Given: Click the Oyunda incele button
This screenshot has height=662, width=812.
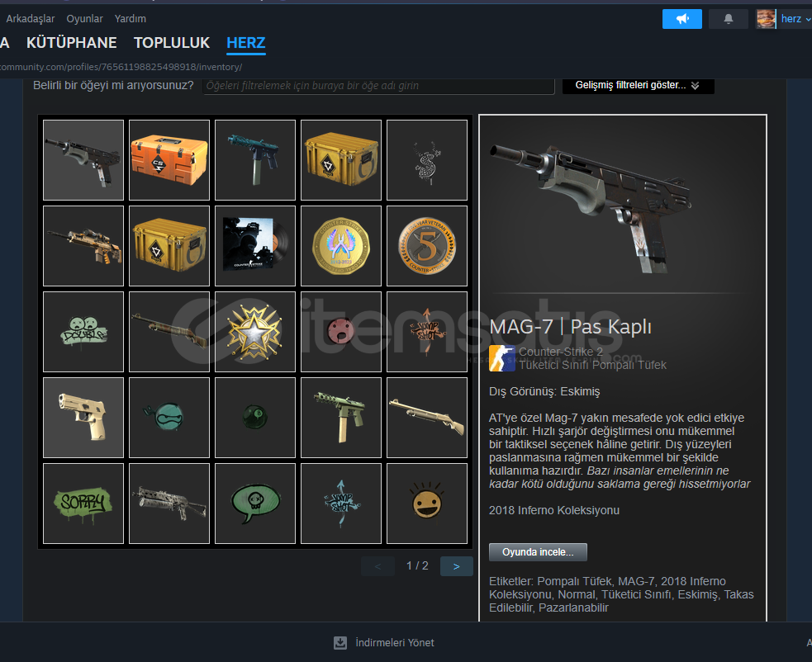Looking at the screenshot, I should point(538,552).
